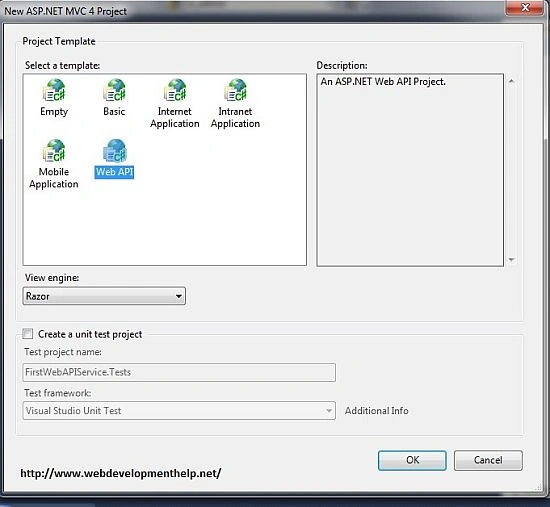Click the 'An ASP.NET Web API Project.' description text
Image resolution: width=550 pixels, height=507 pixels.
click(x=383, y=82)
